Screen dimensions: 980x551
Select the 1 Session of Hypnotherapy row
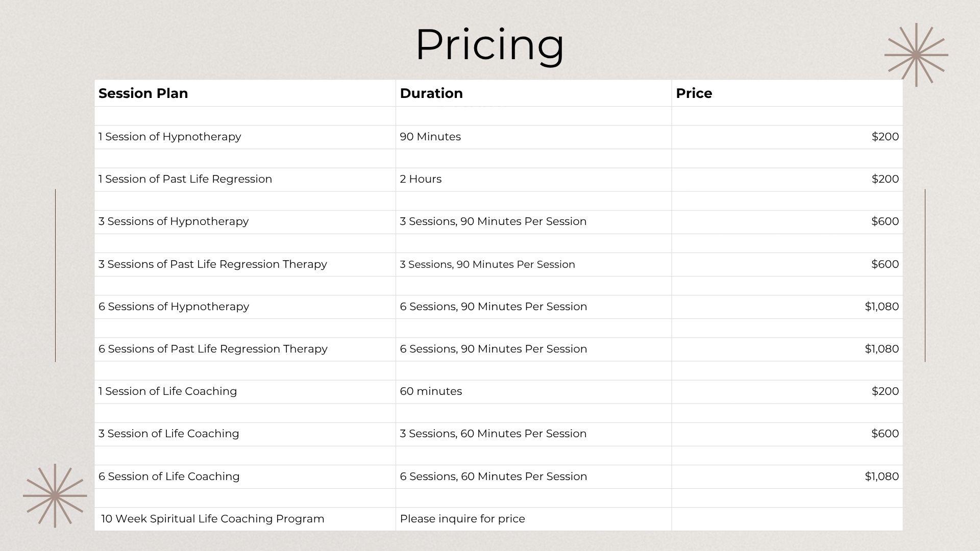tap(499, 137)
